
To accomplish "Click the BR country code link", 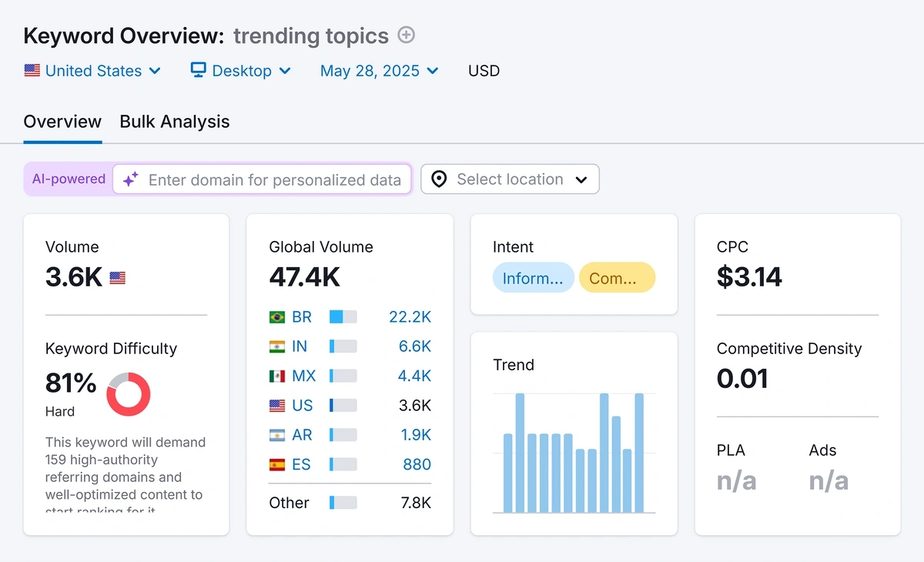I will 300,317.
